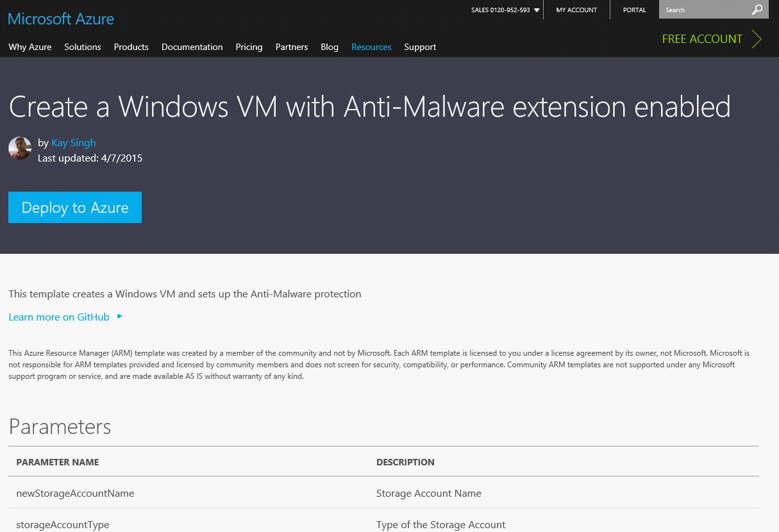
Task: Open My Account link
Action: (576, 10)
